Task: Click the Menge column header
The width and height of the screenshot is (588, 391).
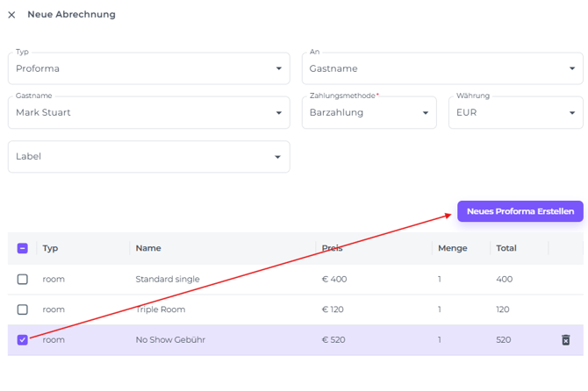Action: (x=453, y=248)
